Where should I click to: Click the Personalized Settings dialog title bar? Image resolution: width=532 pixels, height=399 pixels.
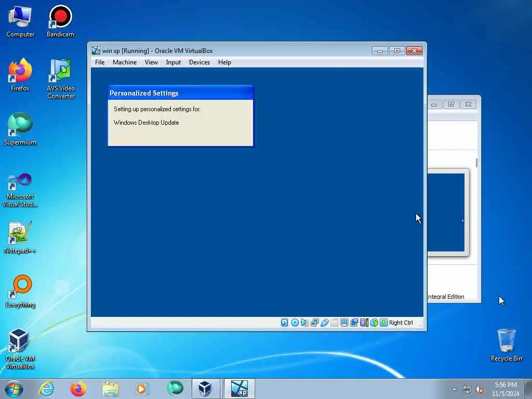pos(180,93)
